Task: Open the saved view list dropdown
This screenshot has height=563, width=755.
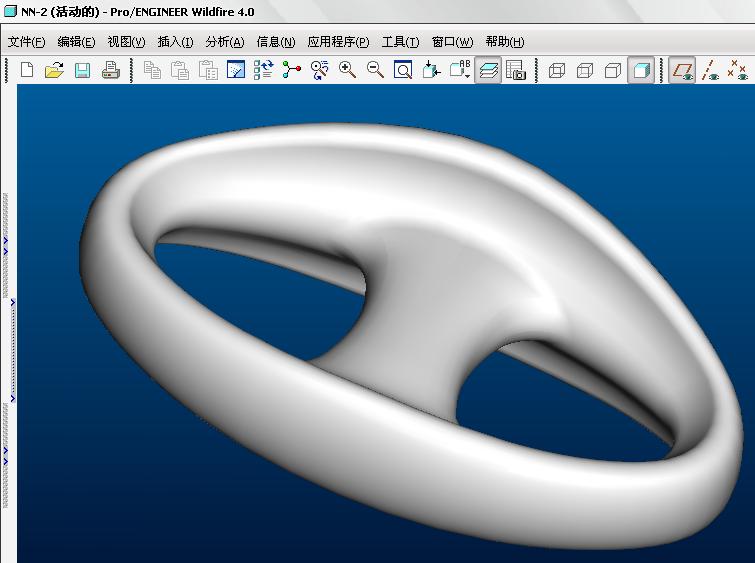Action: pyautogui.click(x=460, y=70)
